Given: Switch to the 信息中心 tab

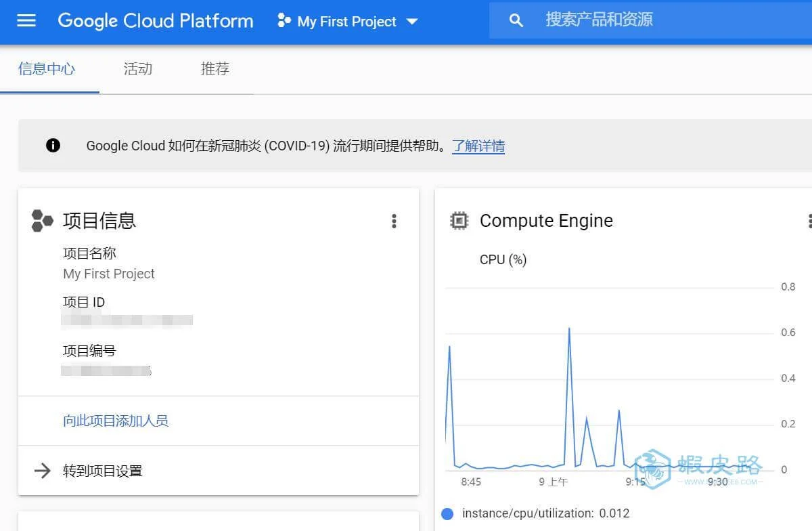Looking at the screenshot, I should click(x=47, y=69).
